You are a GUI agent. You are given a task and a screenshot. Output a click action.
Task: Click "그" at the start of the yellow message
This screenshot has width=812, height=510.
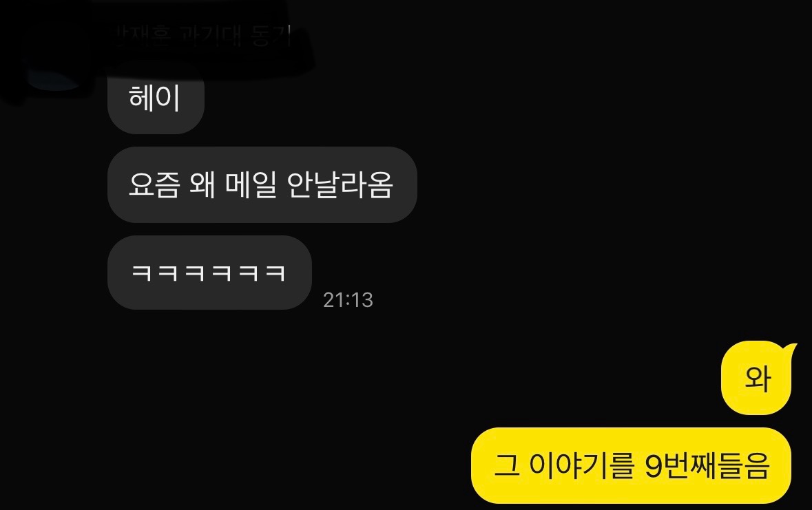point(506,465)
